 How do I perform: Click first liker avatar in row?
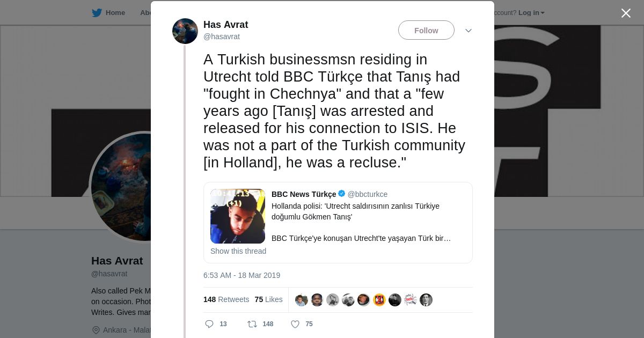(x=302, y=300)
